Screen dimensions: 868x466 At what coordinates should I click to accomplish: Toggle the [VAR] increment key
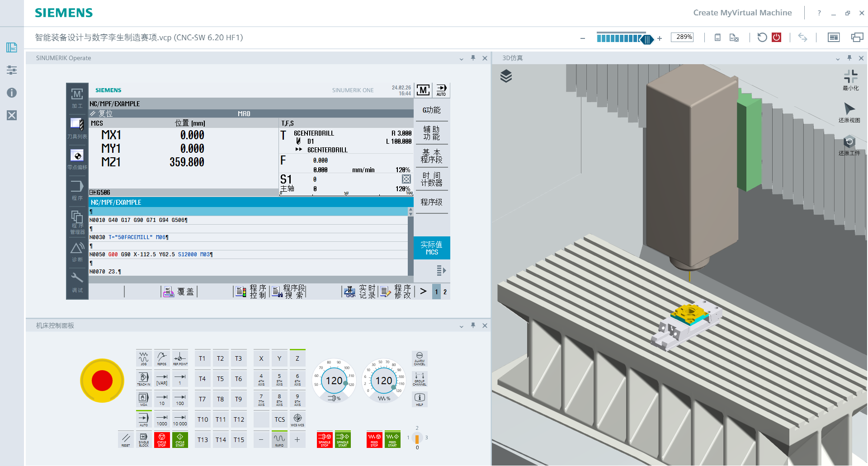tap(162, 379)
